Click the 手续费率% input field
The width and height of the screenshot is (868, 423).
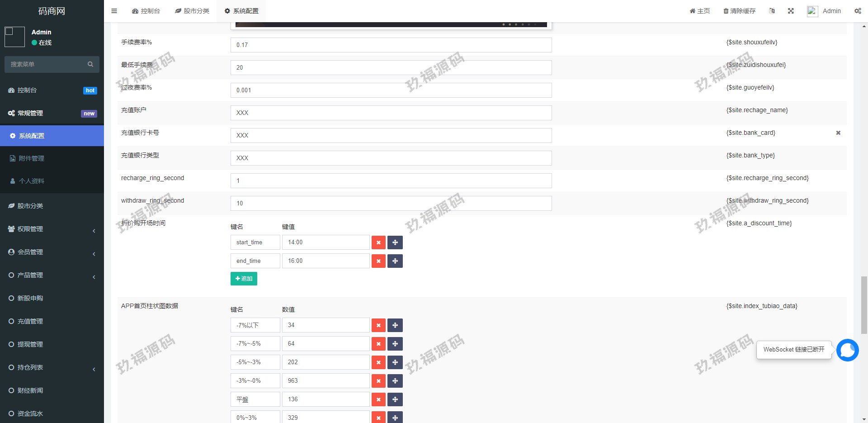(x=391, y=45)
